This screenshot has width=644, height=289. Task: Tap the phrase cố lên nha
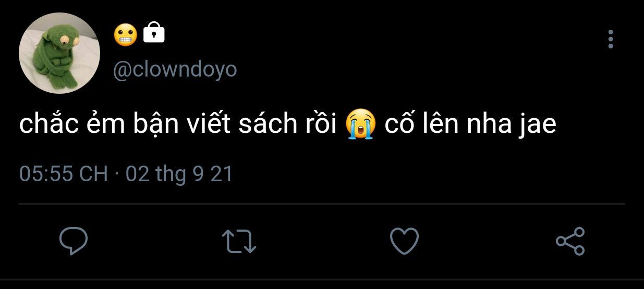click(447, 125)
